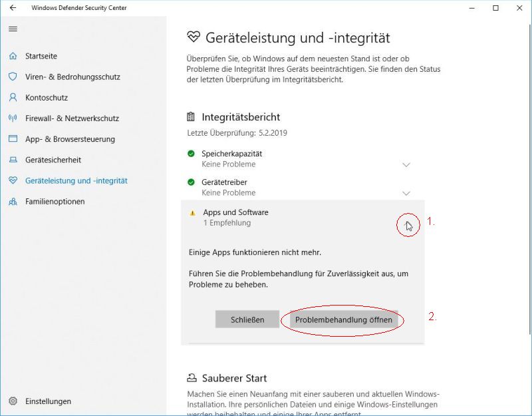This screenshot has width=532, height=416.
Task: Navigate to Firewall- & Netzwerkschutz
Action: [72, 118]
